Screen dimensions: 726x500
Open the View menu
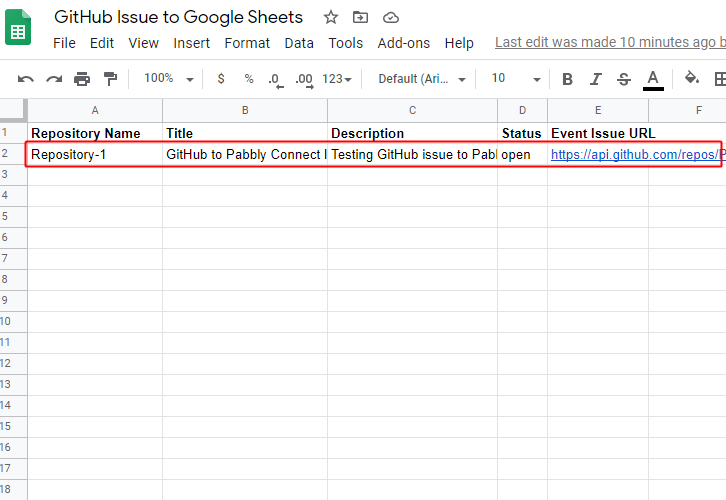click(x=144, y=43)
